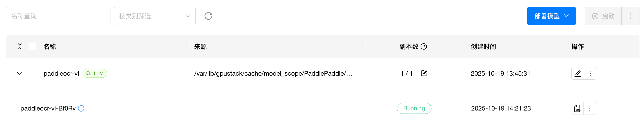Screen dimensions: 644x132
Task: Check the paddleocr-vl row checkbox
Action: click(33, 73)
